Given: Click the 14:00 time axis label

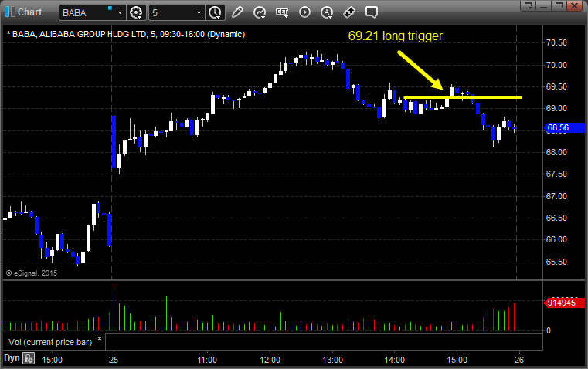Looking at the screenshot, I should tap(395, 360).
